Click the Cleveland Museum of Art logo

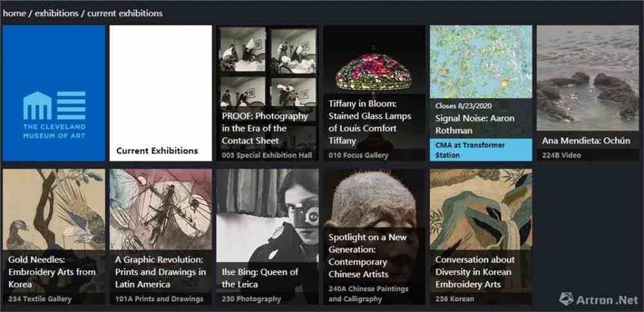[54, 115]
